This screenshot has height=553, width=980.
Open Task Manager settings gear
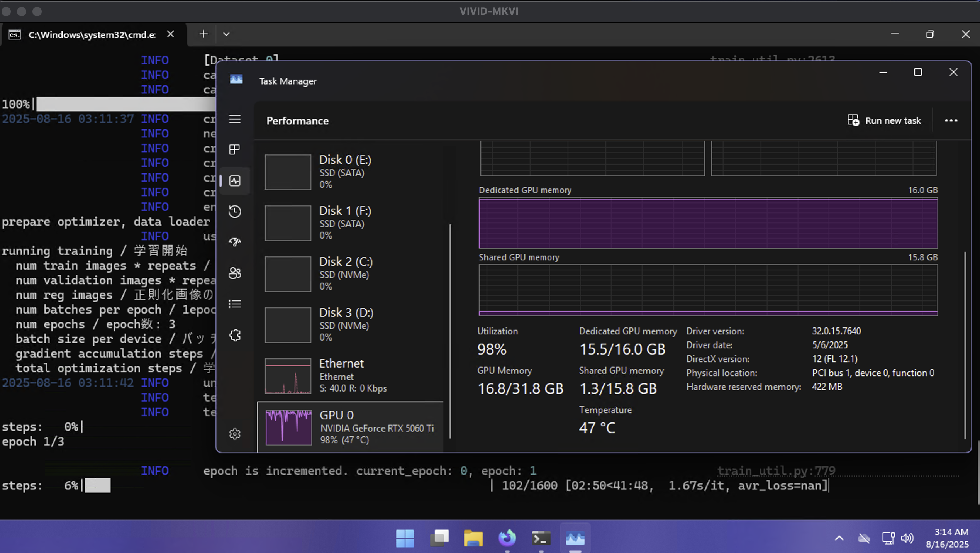(x=235, y=434)
